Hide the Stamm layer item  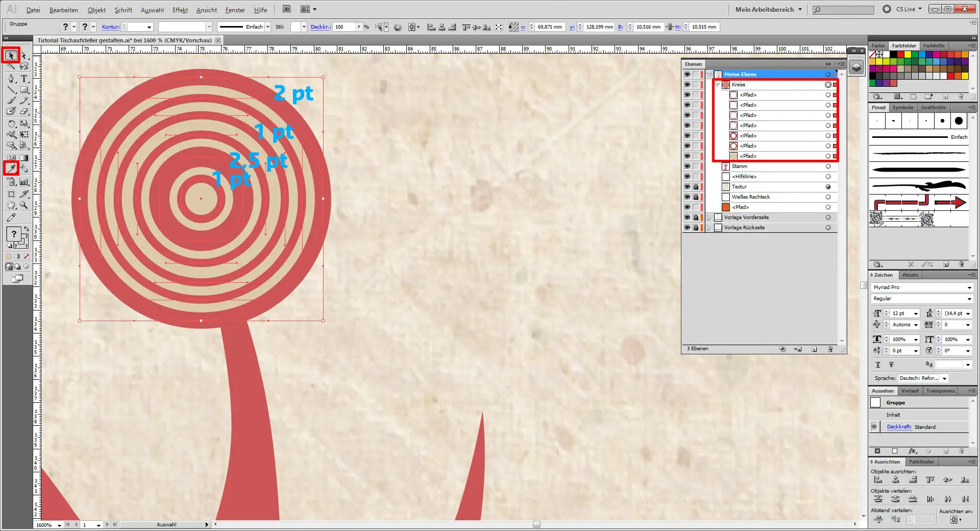pos(687,166)
